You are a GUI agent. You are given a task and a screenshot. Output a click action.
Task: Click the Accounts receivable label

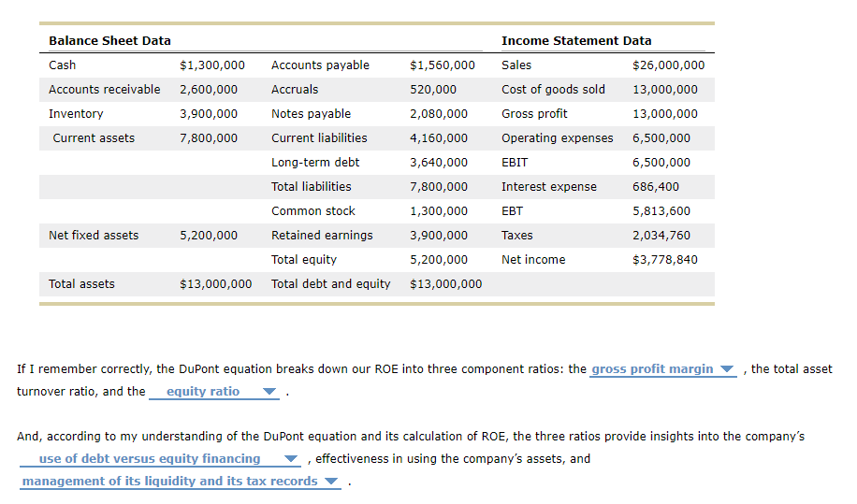tap(104, 90)
